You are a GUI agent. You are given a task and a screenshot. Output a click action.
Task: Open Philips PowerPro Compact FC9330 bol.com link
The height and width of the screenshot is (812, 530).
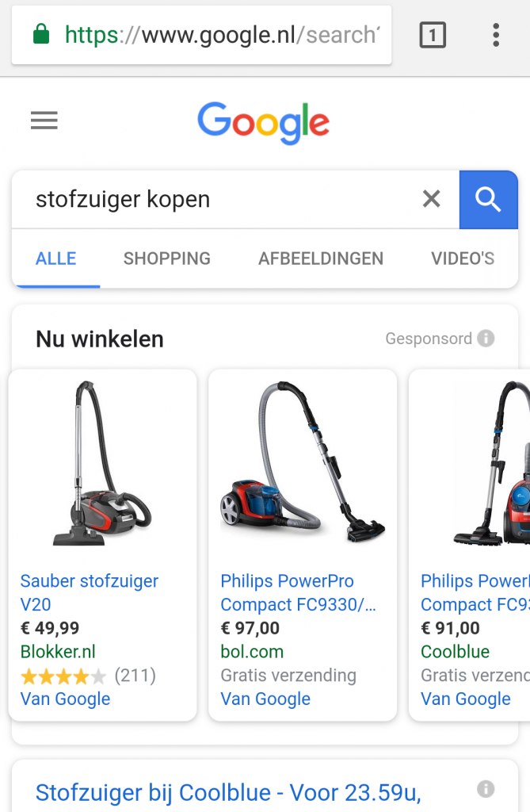298,592
